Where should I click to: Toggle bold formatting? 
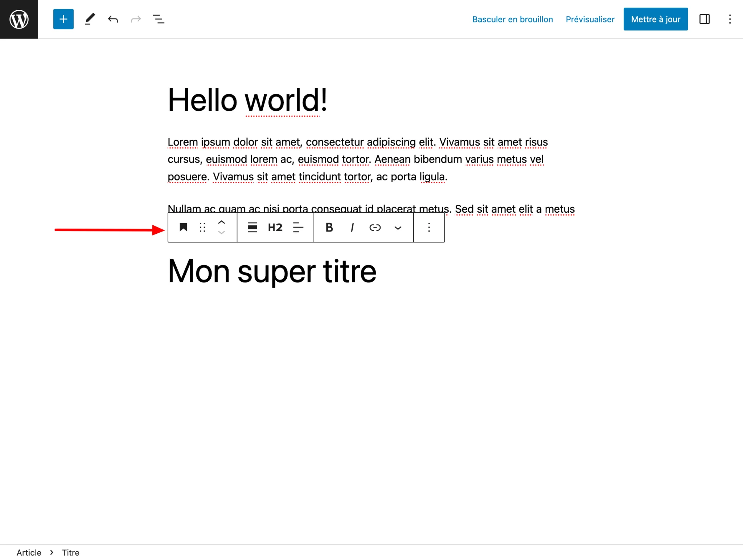[329, 228]
